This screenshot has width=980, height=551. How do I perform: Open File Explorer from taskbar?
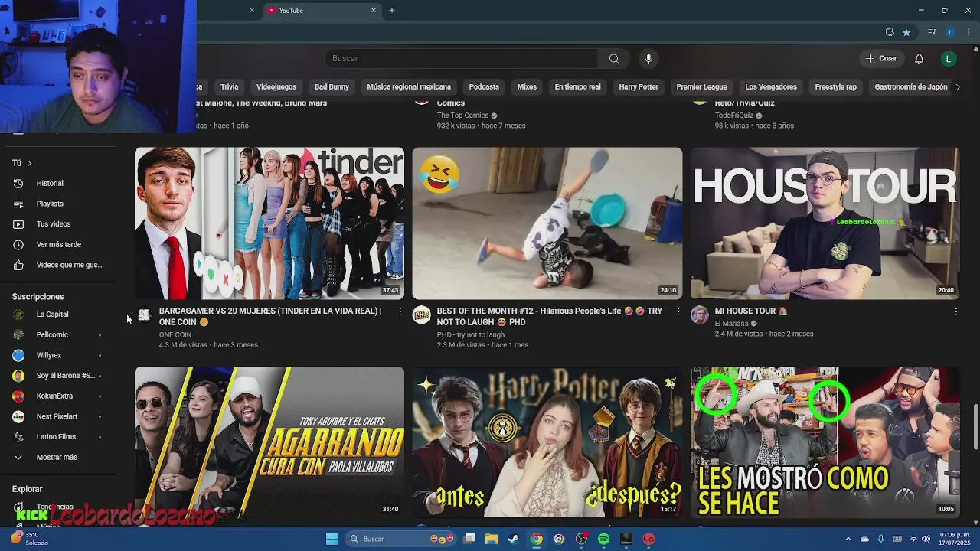pyautogui.click(x=491, y=540)
